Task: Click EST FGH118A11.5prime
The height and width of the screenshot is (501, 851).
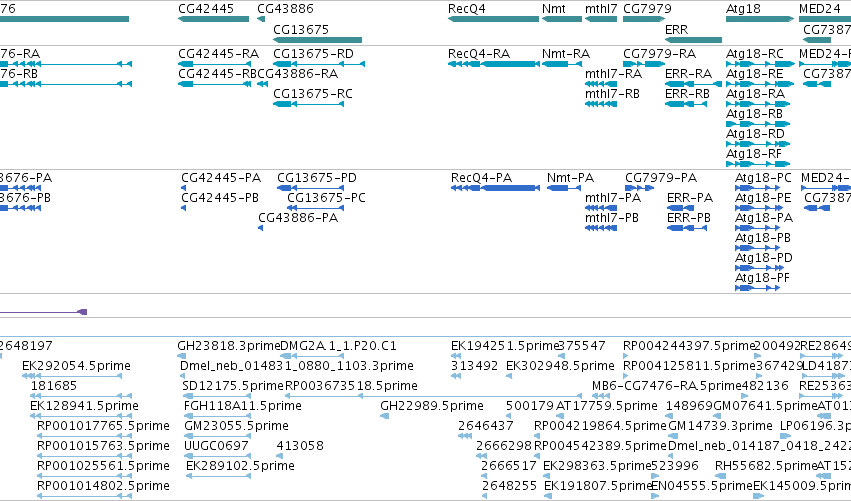Action: coord(243,406)
